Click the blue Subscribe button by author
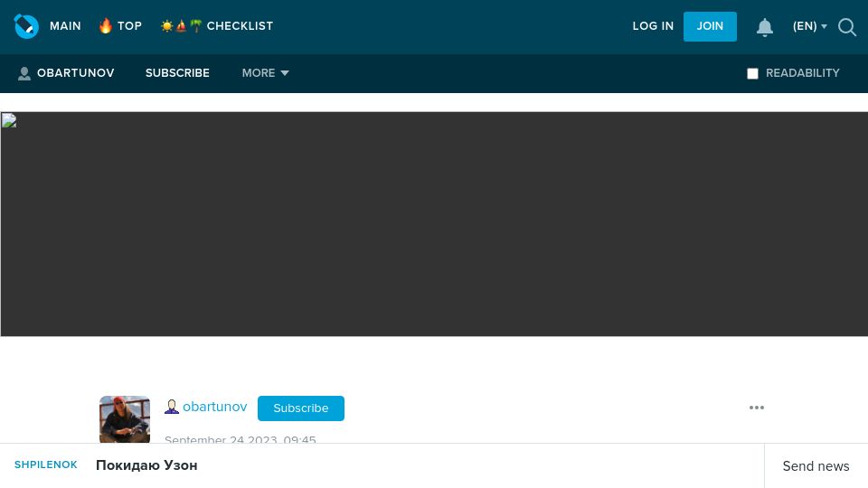Viewport: 868px width, 488px height. coord(300,408)
